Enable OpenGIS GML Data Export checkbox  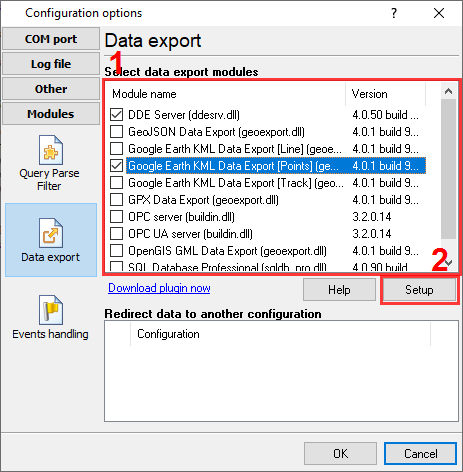click(x=116, y=251)
